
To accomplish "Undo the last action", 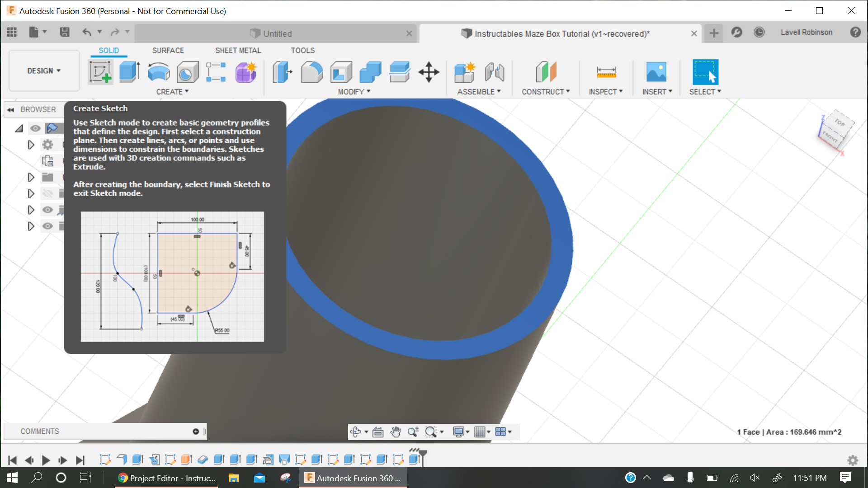I will [87, 32].
